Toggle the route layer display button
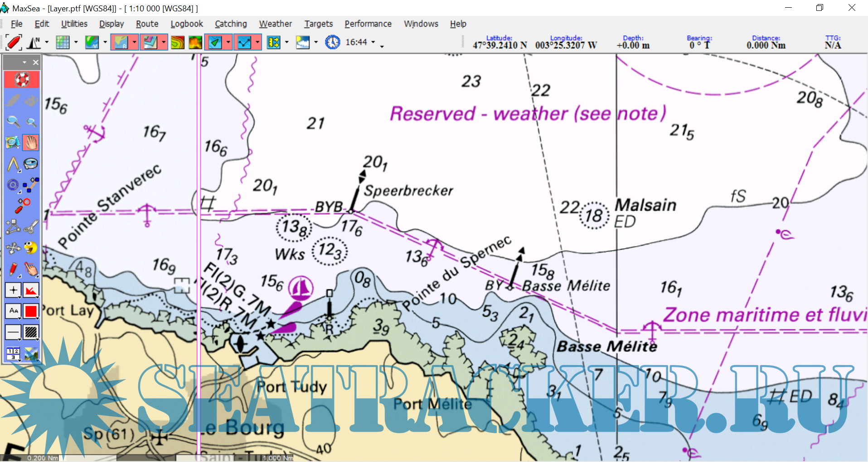The width and height of the screenshot is (868, 462). (x=244, y=43)
